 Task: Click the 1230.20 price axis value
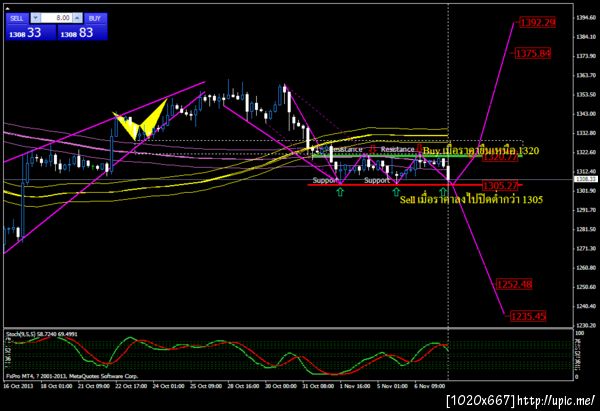pyautogui.click(x=586, y=325)
